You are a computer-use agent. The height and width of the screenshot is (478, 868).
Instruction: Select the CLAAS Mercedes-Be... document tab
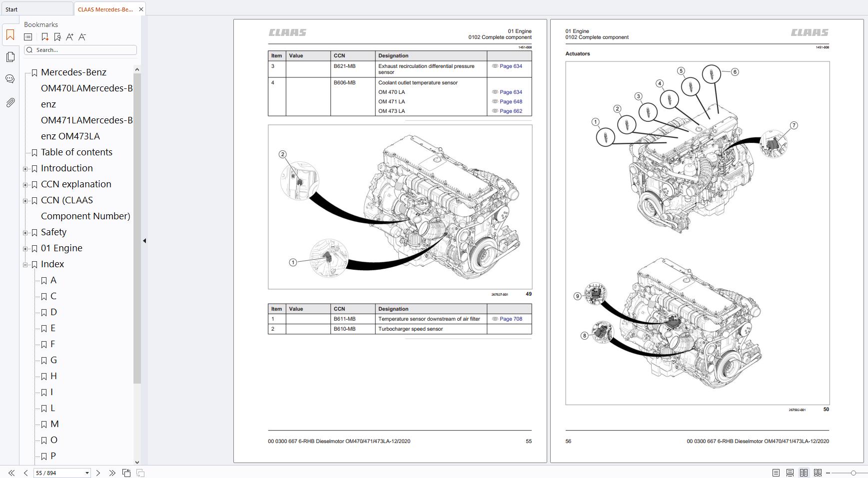click(105, 9)
